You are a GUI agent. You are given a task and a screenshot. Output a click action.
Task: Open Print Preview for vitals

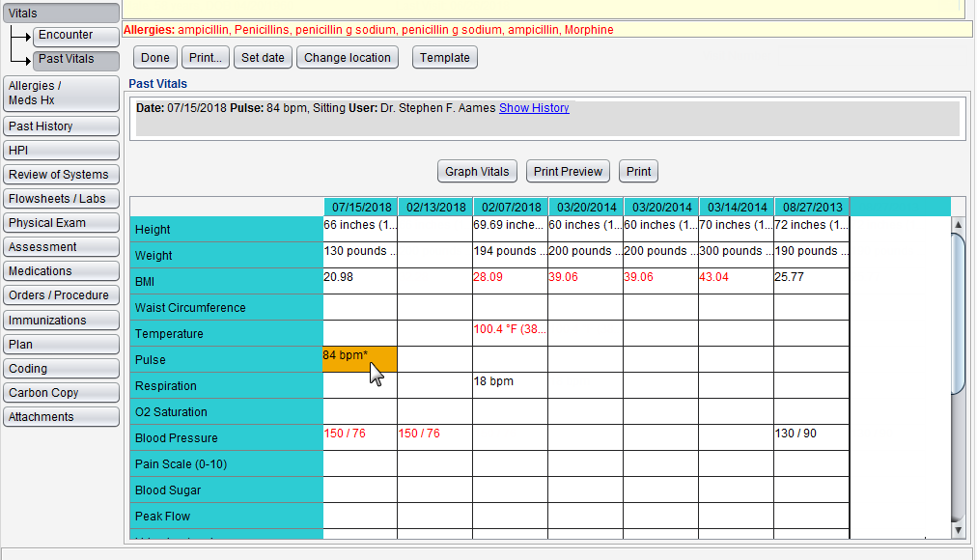click(568, 171)
